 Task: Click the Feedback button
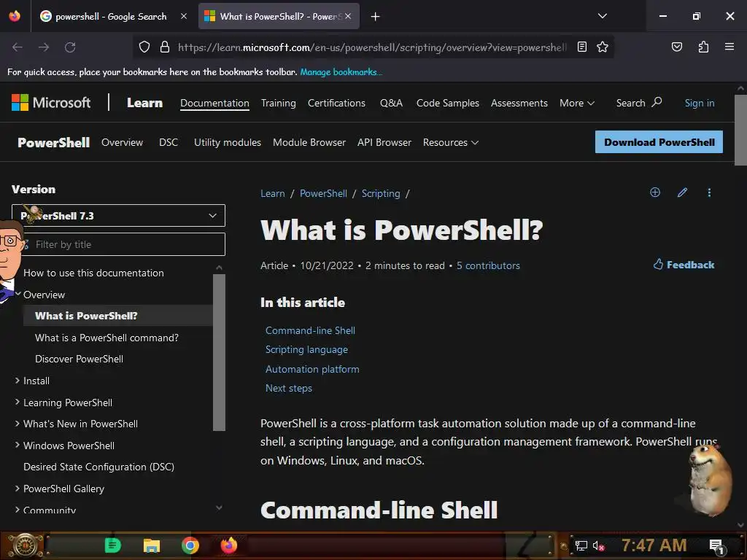(683, 265)
